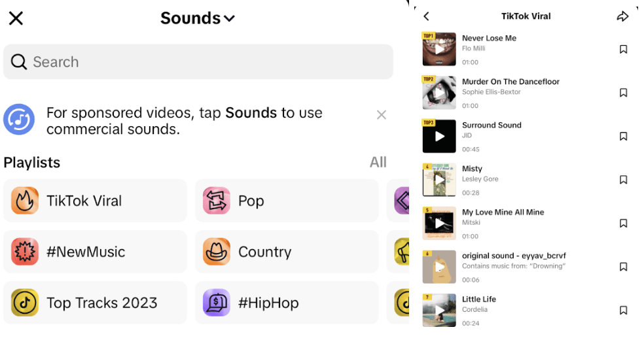
Task: Play the Never Lose Me preview
Action: [x=439, y=49]
